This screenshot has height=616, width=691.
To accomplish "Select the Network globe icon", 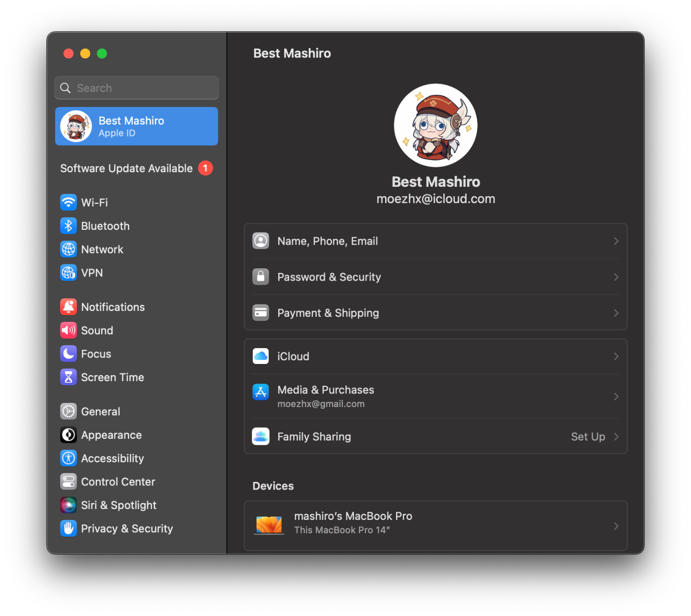I will [x=68, y=249].
